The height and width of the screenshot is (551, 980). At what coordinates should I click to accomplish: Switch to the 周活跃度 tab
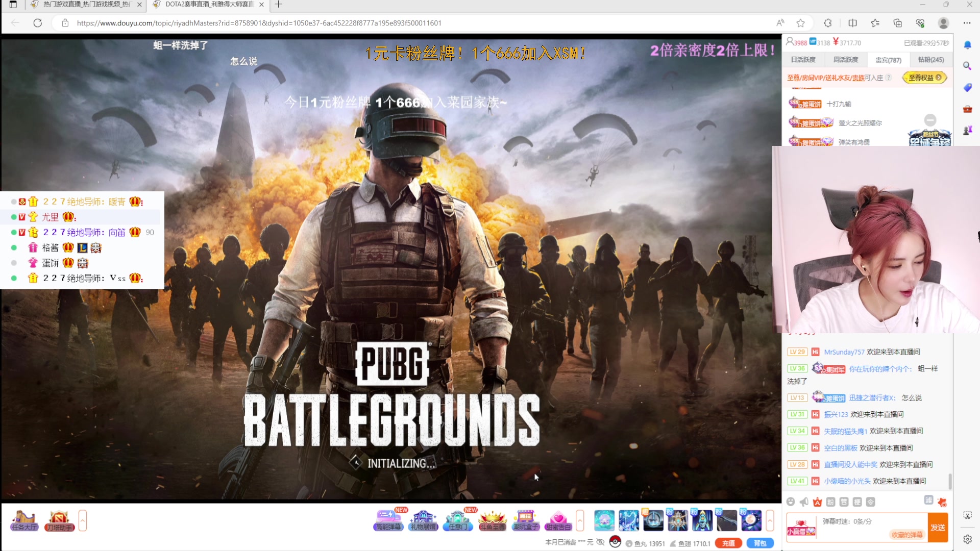point(846,60)
